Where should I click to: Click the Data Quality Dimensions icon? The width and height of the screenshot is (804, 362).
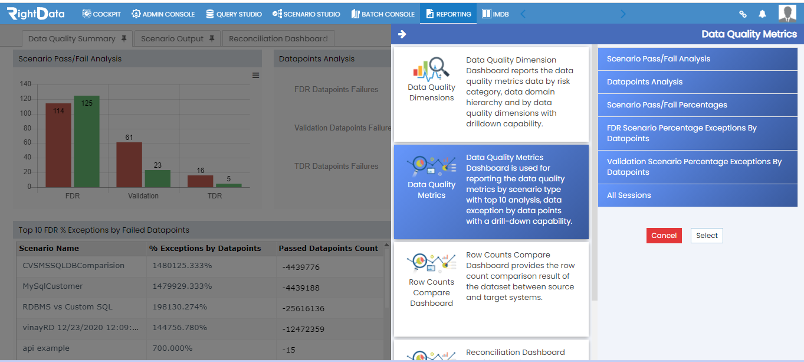pyautogui.click(x=431, y=70)
